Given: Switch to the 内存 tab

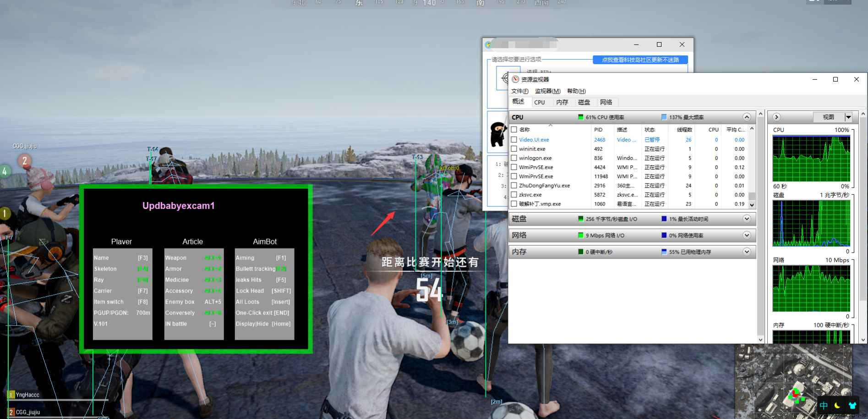Looking at the screenshot, I should pyautogui.click(x=562, y=102).
